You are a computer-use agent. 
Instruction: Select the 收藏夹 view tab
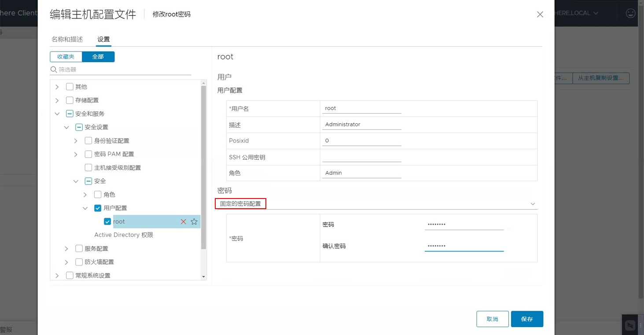point(66,57)
